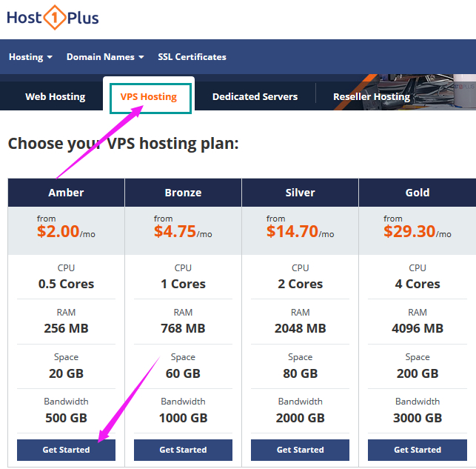This screenshot has width=476, height=469.
Task: Click the 0.5 Cores value
Action: pos(66,284)
